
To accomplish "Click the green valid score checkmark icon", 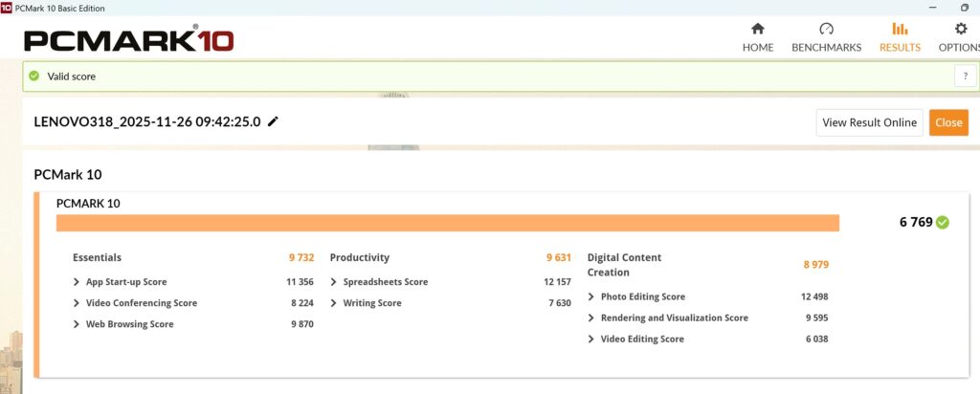I will 34,77.
